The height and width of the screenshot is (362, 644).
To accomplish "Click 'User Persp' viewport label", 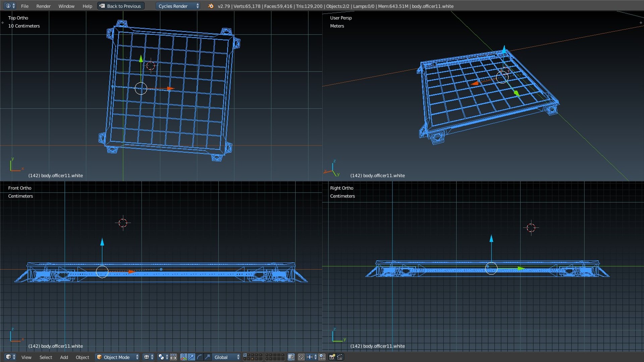I will point(341,18).
